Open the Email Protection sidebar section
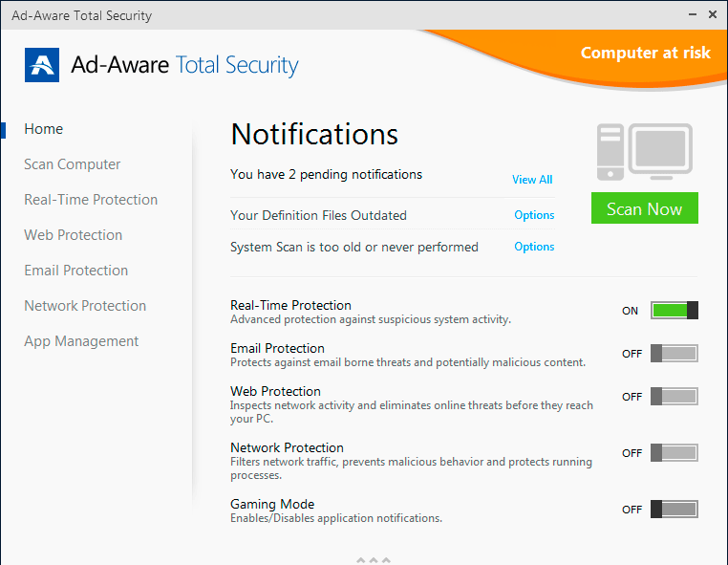Image resolution: width=728 pixels, height=565 pixels. tap(76, 271)
